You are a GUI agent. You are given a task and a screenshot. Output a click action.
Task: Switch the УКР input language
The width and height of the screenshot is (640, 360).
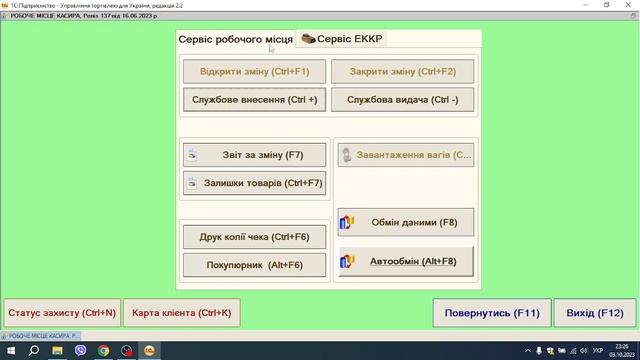(598, 351)
